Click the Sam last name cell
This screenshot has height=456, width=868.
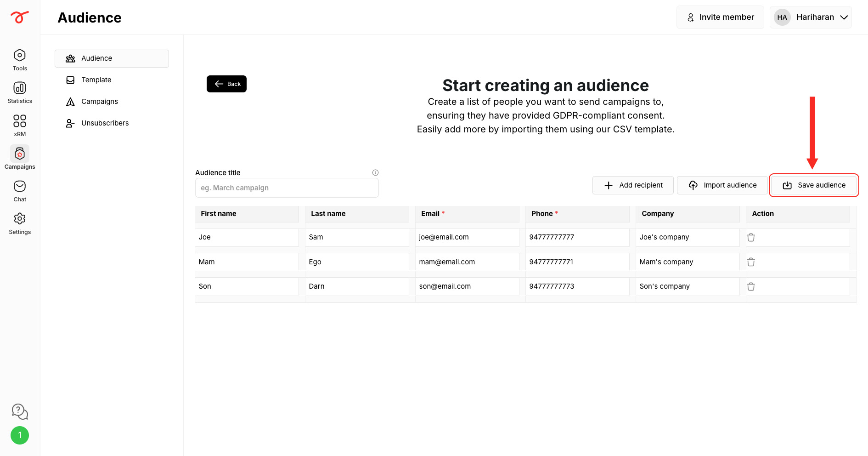click(x=357, y=237)
